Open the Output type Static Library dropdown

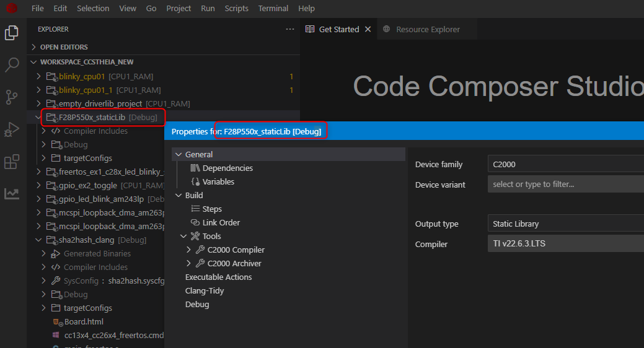[565, 224]
